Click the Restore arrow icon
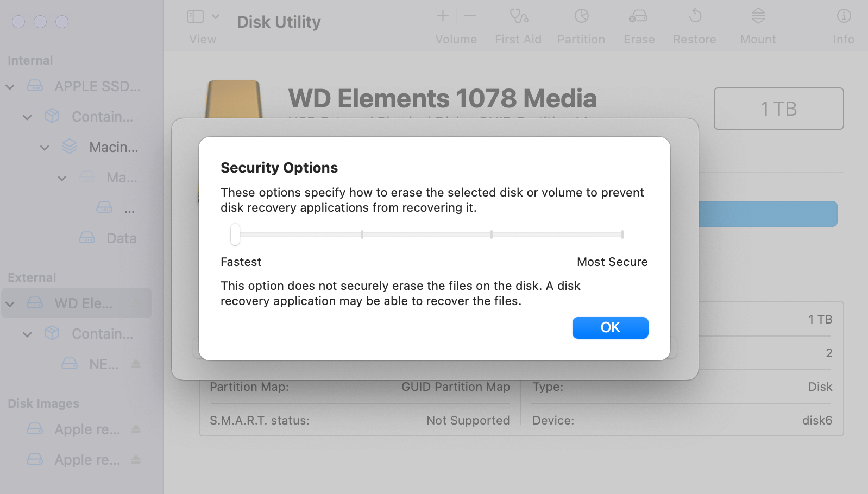The image size is (868, 494). point(695,16)
